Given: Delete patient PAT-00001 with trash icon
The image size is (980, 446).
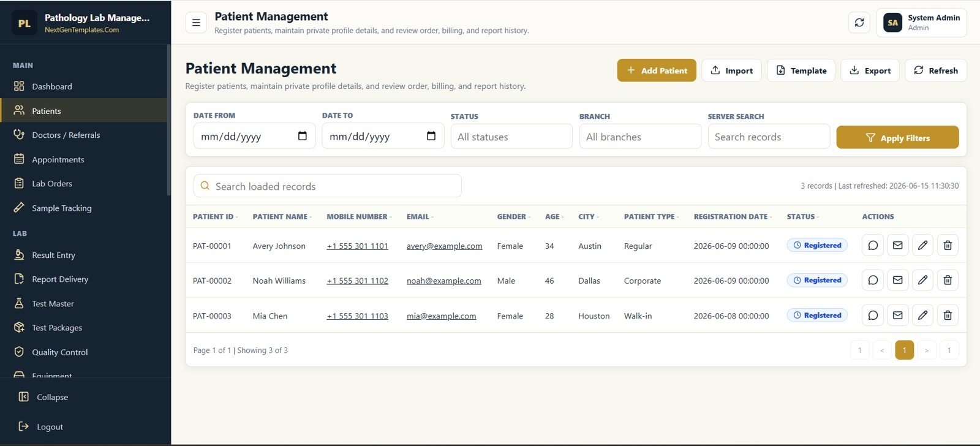Looking at the screenshot, I should click(948, 245).
